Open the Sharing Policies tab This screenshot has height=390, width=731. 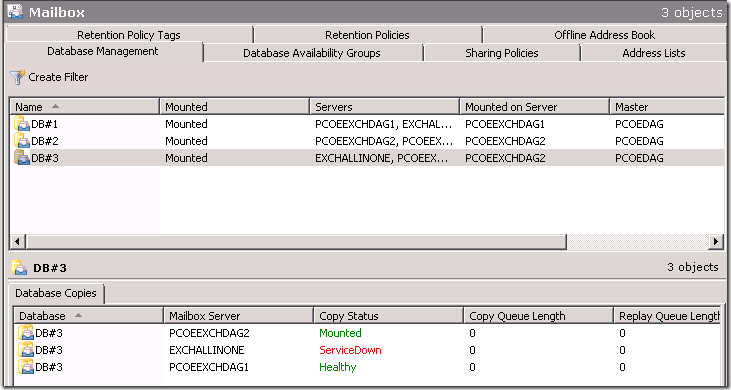tap(502, 53)
